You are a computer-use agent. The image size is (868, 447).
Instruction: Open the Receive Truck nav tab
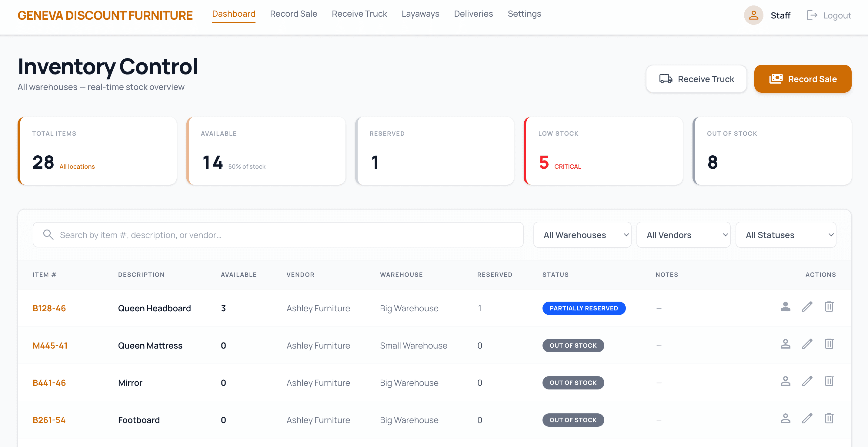point(359,14)
